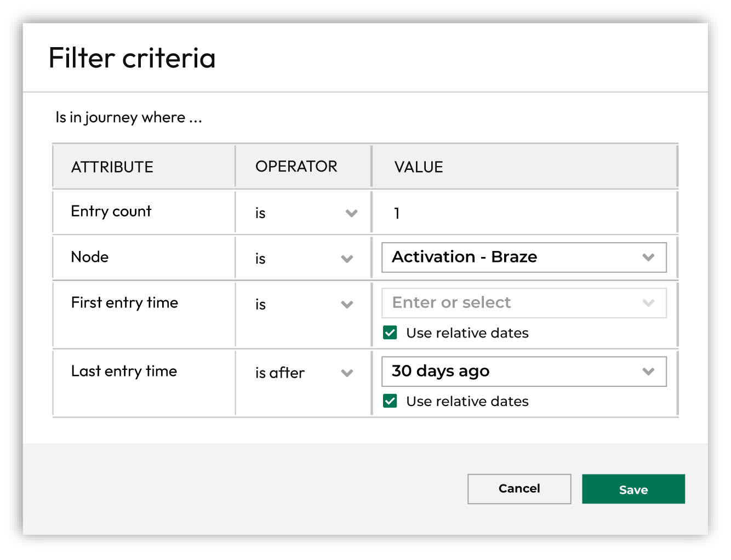The width and height of the screenshot is (731, 560).
Task: Open the Activation - Braze node dropdown
Action: point(524,257)
